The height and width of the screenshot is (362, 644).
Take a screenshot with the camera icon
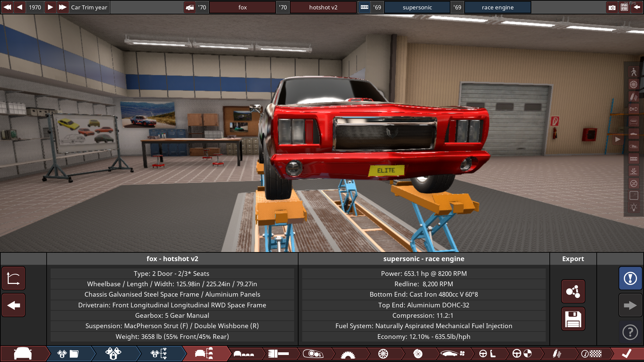click(x=612, y=7)
